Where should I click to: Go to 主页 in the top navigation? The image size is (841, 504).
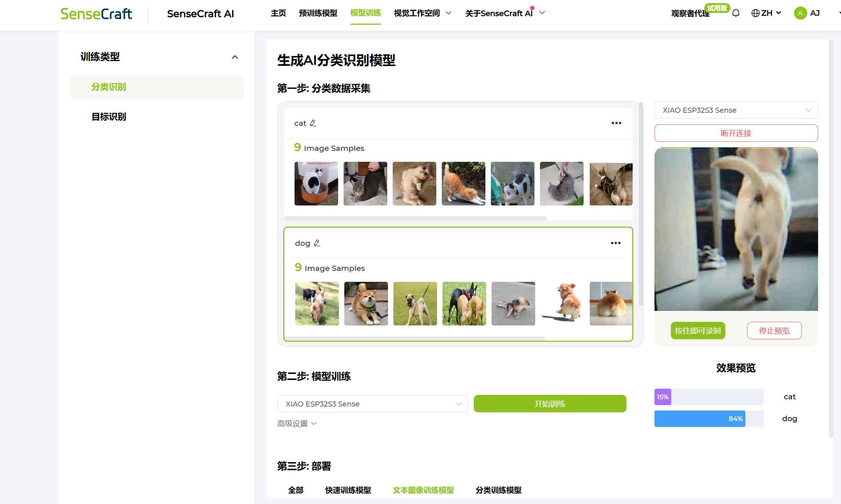pyautogui.click(x=278, y=13)
